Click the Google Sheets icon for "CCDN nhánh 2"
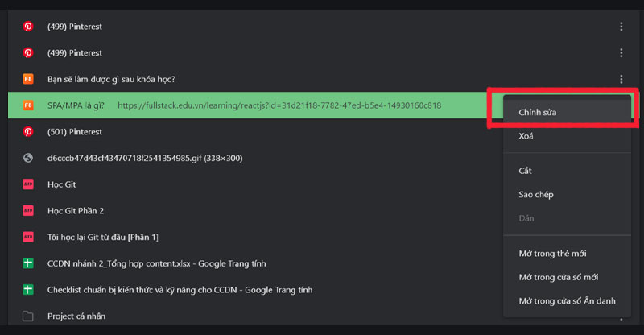This screenshot has width=644, height=335. [x=28, y=263]
